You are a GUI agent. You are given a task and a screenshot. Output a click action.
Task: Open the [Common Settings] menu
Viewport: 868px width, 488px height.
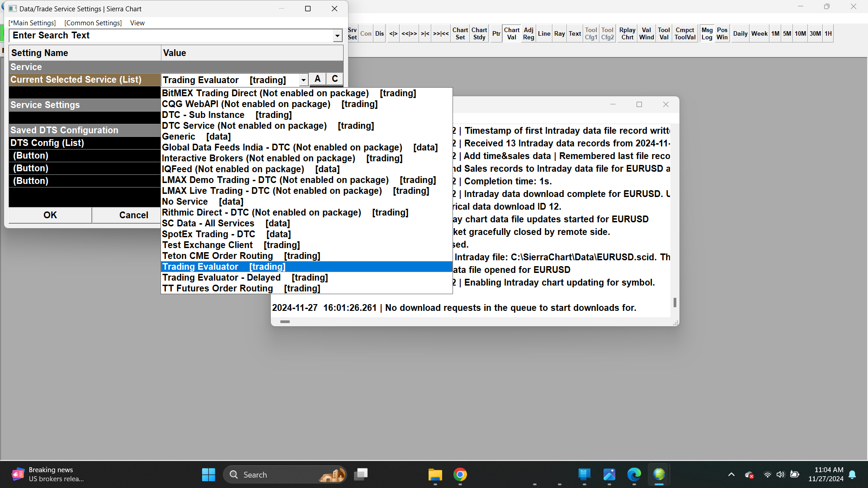(x=93, y=23)
